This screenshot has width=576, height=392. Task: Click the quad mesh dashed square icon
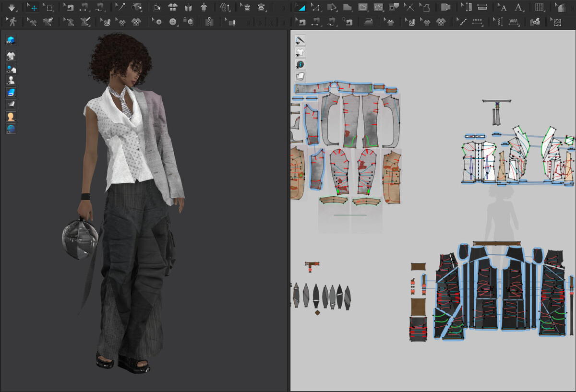pos(556,22)
